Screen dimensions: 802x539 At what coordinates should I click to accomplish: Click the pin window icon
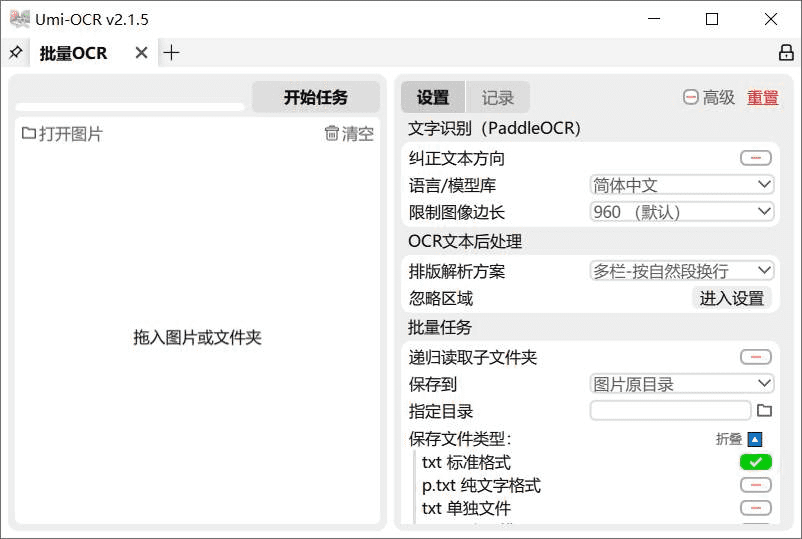(15, 52)
